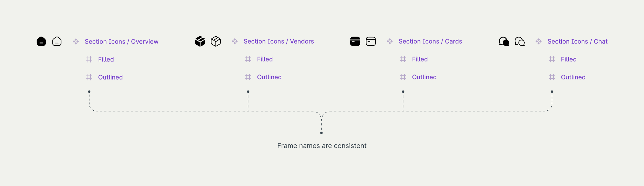The image size is (644, 186).
Task: Select the Outlined frame under Vendors
Action: click(269, 77)
